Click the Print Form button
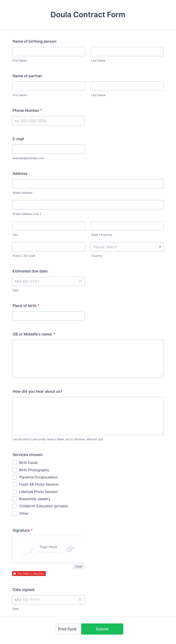Image resolution: width=176 pixels, height=644 pixels. click(67, 629)
